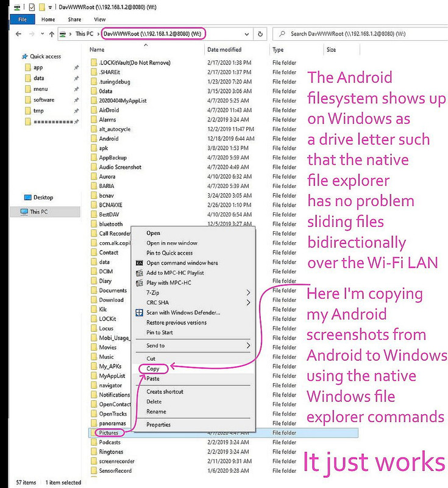The image size is (448, 488).
Task: Open the tmp folder in Quick access
Action: [x=38, y=111]
